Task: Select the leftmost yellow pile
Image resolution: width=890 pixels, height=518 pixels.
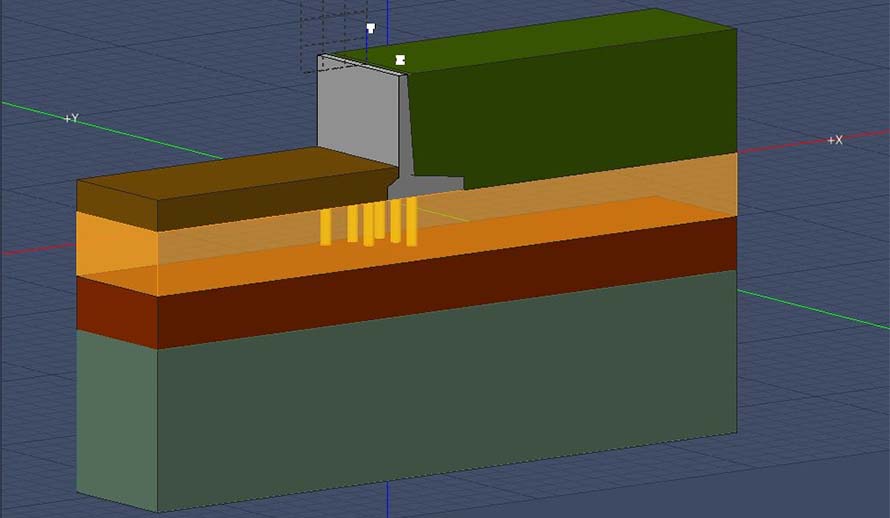Action: click(326, 227)
